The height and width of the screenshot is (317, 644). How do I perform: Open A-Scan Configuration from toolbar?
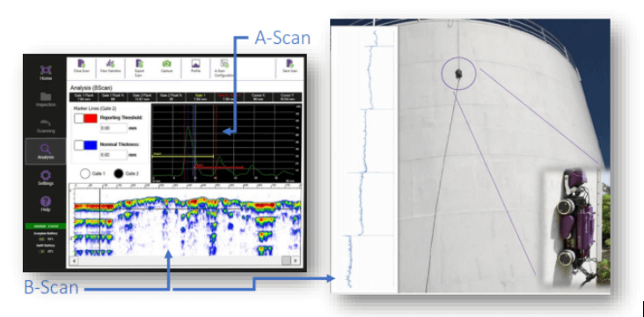click(224, 63)
